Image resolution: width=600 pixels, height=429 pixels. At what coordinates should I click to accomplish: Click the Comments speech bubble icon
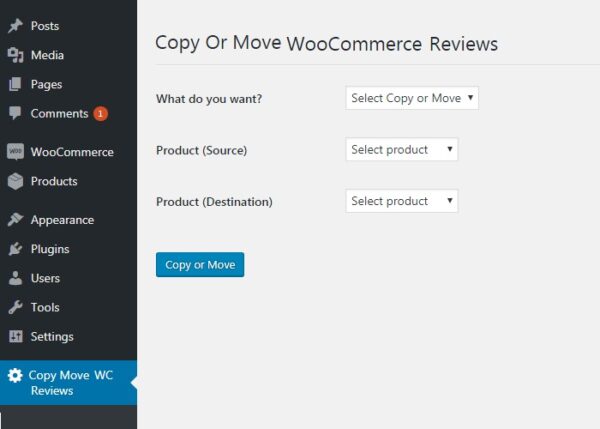point(15,113)
